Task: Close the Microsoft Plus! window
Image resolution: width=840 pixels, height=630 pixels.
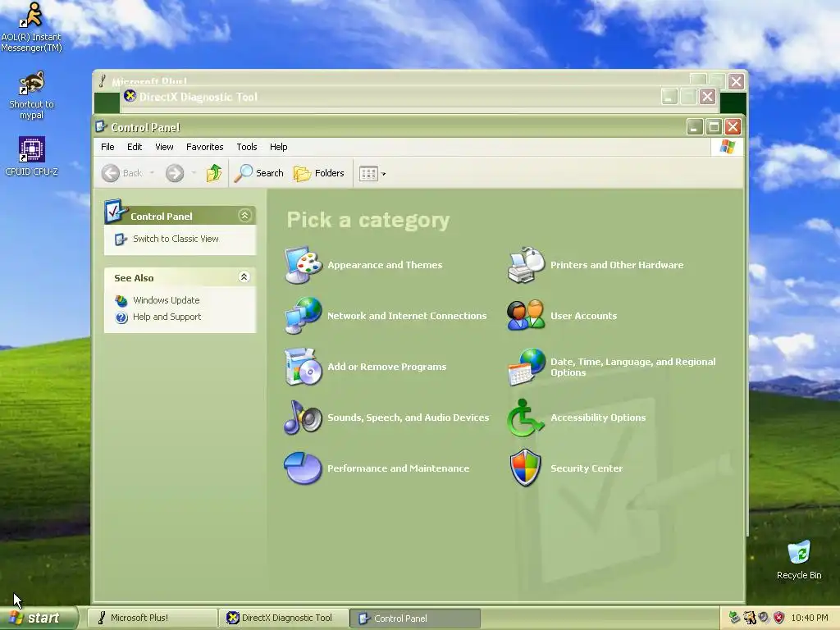Action: click(736, 81)
